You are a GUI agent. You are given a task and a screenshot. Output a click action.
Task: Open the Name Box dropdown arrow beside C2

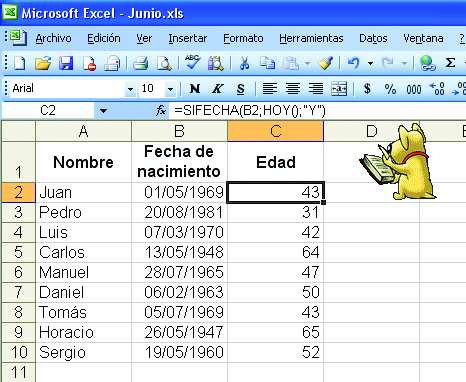pyautogui.click(x=103, y=111)
